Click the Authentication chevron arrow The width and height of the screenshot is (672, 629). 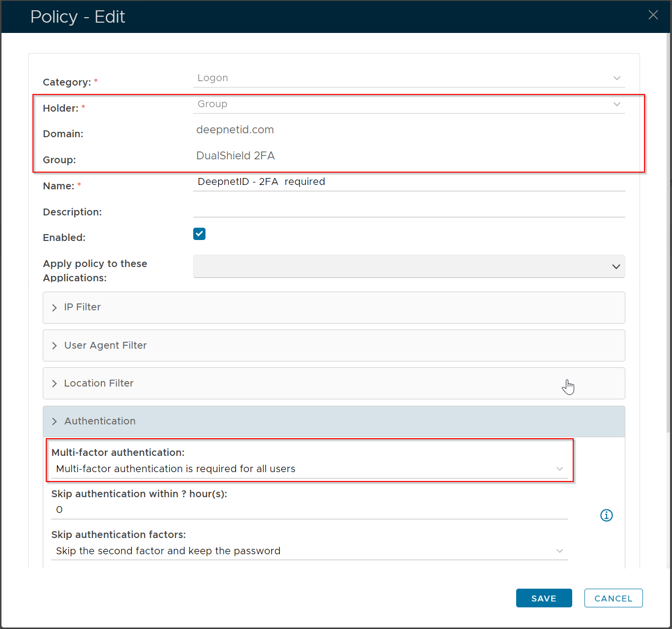(55, 421)
